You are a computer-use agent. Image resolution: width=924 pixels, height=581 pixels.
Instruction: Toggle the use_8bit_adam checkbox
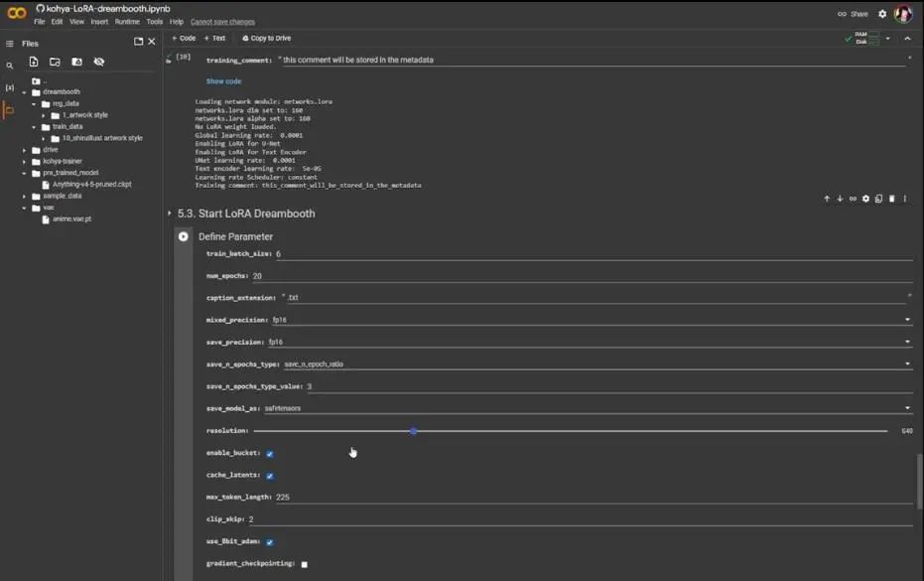270,542
